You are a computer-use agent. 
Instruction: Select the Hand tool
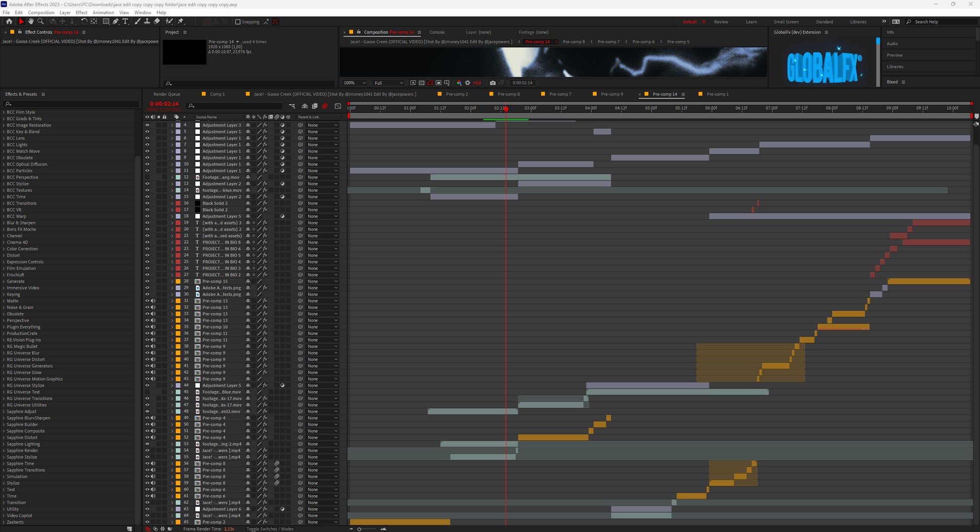point(31,22)
